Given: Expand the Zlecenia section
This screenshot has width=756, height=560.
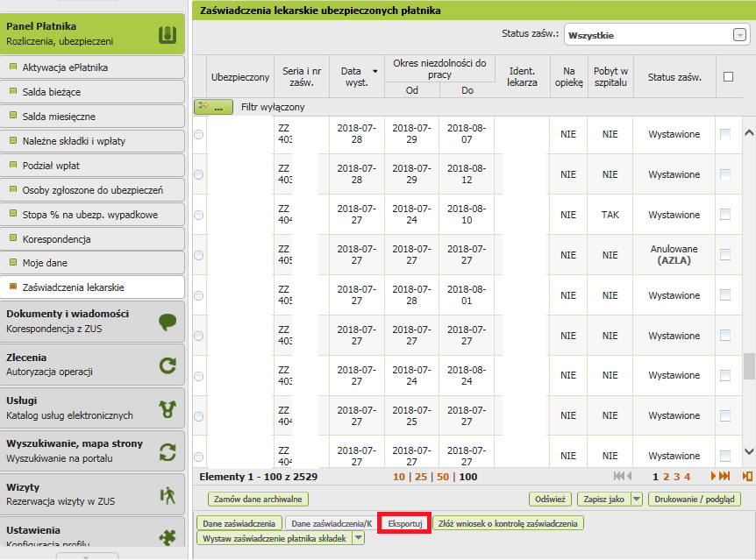Looking at the screenshot, I should tap(92, 365).
